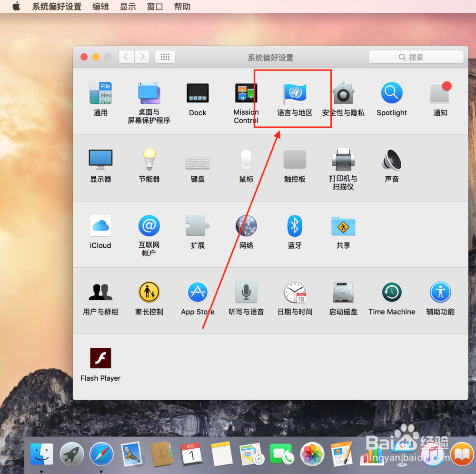
Task: Open 扩展 extensions preferences
Action: 198,232
